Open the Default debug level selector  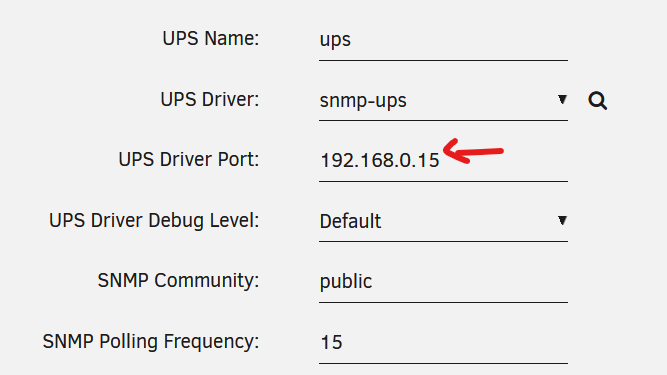pyautogui.click(x=443, y=221)
